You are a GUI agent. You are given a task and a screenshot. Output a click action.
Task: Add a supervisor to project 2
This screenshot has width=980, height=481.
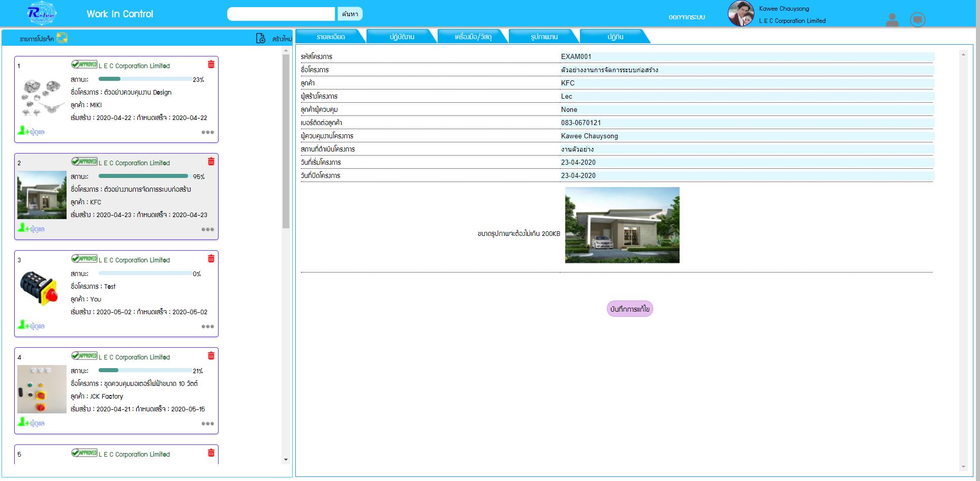coord(31,228)
